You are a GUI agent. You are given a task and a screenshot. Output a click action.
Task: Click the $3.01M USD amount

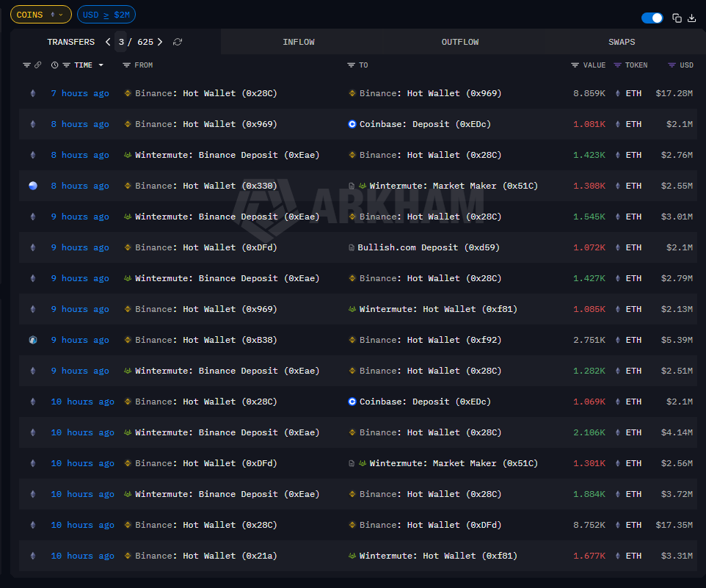coord(677,217)
